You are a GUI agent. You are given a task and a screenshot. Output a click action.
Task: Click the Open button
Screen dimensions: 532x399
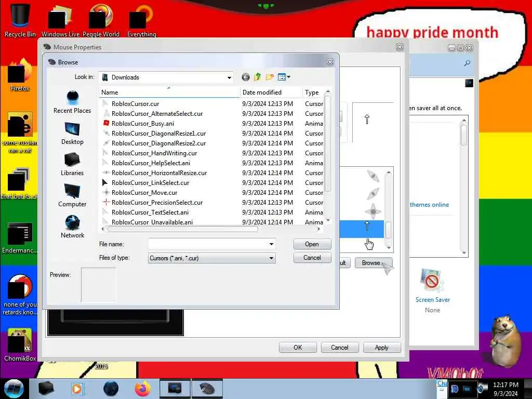click(x=312, y=244)
